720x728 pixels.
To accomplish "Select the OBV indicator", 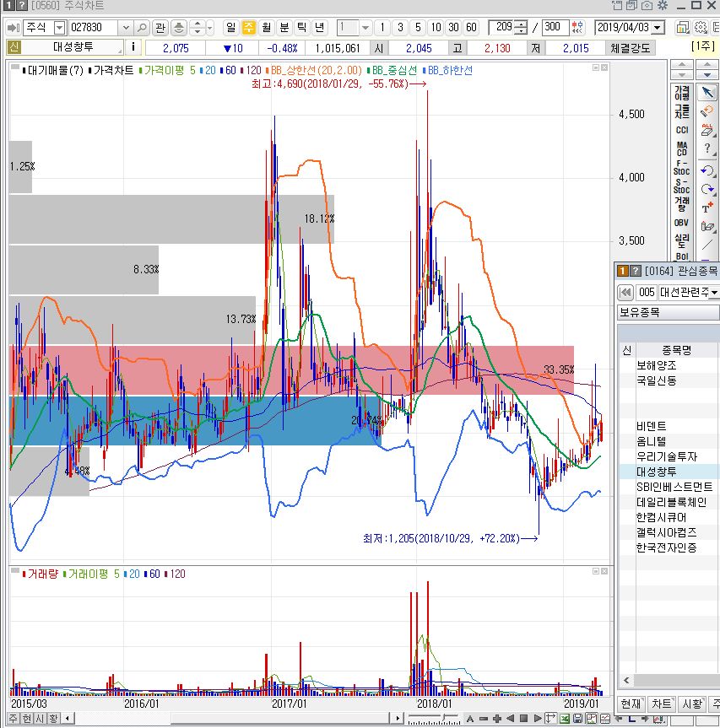I will [x=682, y=223].
